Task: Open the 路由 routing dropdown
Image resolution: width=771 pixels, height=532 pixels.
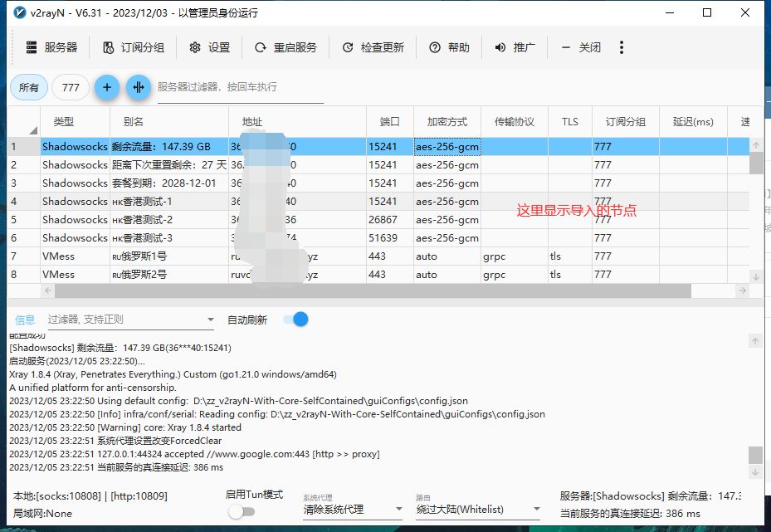Action: coord(535,510)
